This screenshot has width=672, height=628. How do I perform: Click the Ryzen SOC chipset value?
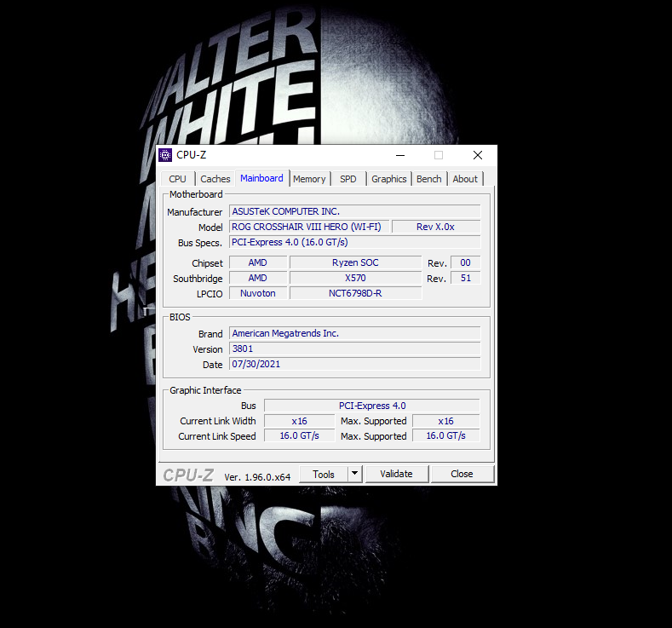tap(356, 262)
